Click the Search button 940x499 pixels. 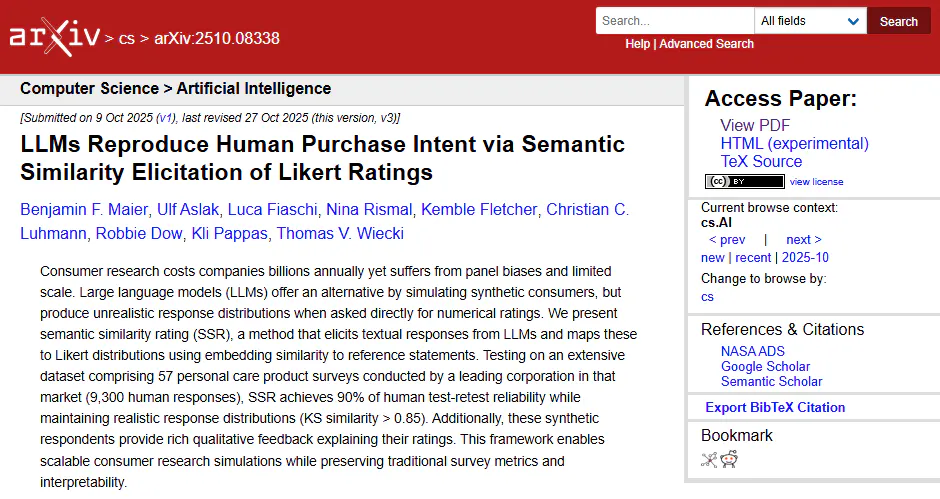point(898,21)
